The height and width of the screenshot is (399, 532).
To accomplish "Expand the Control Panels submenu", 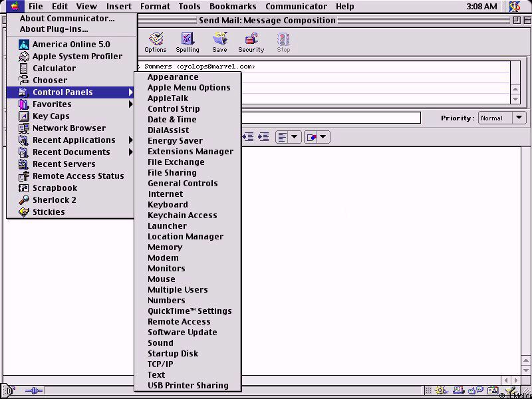I will (x=70, y=92).
